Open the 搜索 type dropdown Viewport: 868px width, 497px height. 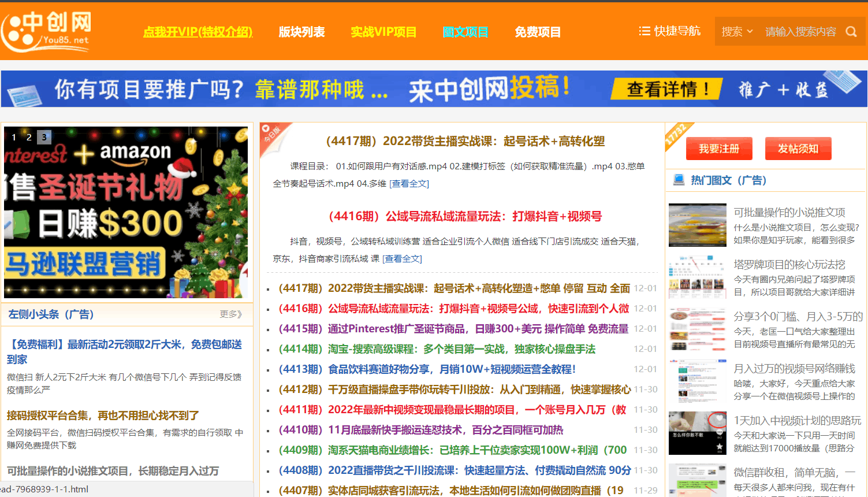point(737,32)
